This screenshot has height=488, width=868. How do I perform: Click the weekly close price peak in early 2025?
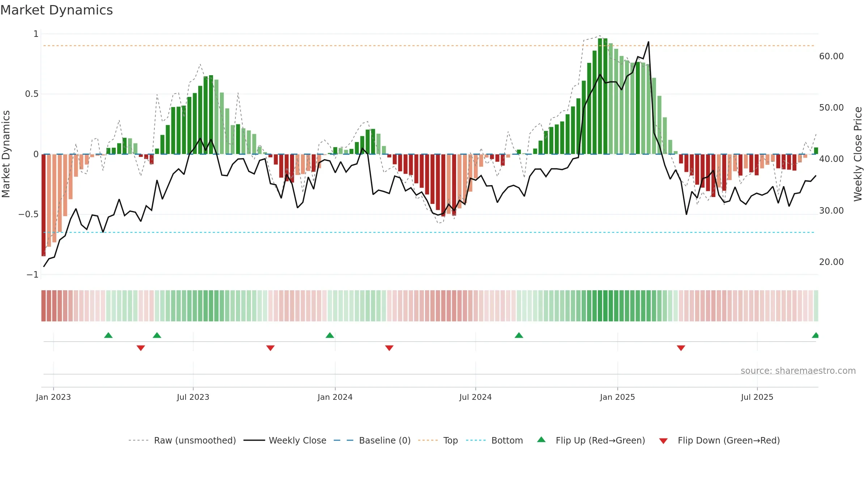pyautogui.click(x=648, y=42)
